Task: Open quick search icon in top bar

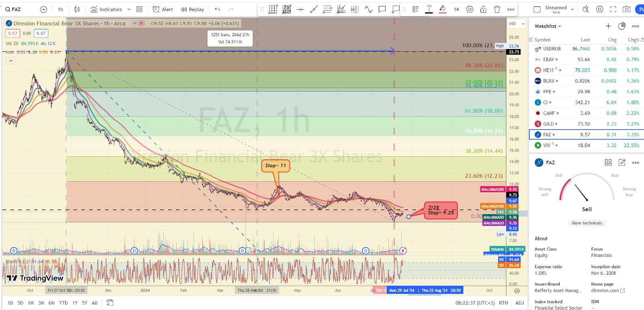Action: [586, 9]
